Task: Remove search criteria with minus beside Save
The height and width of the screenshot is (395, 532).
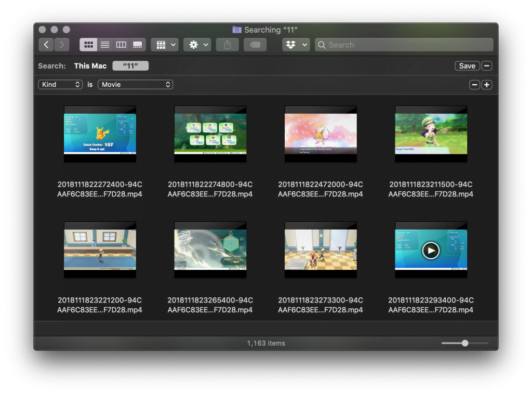Action: (487, 66)
